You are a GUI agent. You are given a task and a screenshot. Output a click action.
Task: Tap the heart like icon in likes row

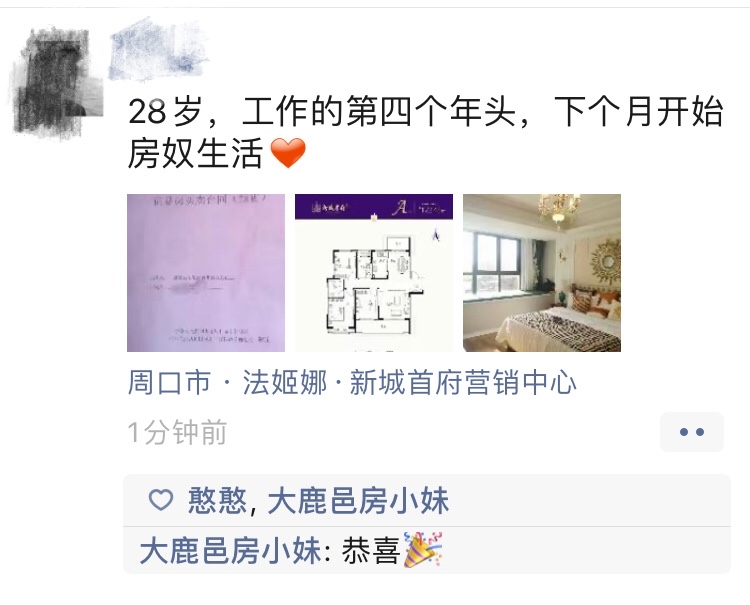[161, 500]
